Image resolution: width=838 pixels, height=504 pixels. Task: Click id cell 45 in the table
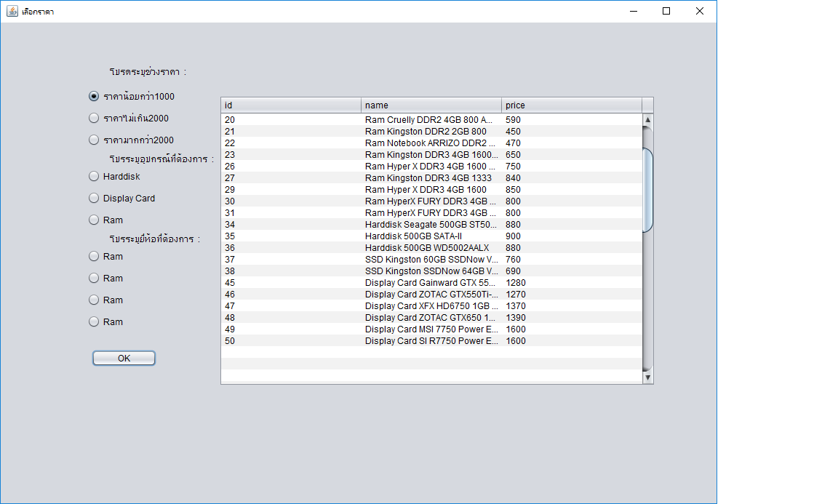click(291, 283)
